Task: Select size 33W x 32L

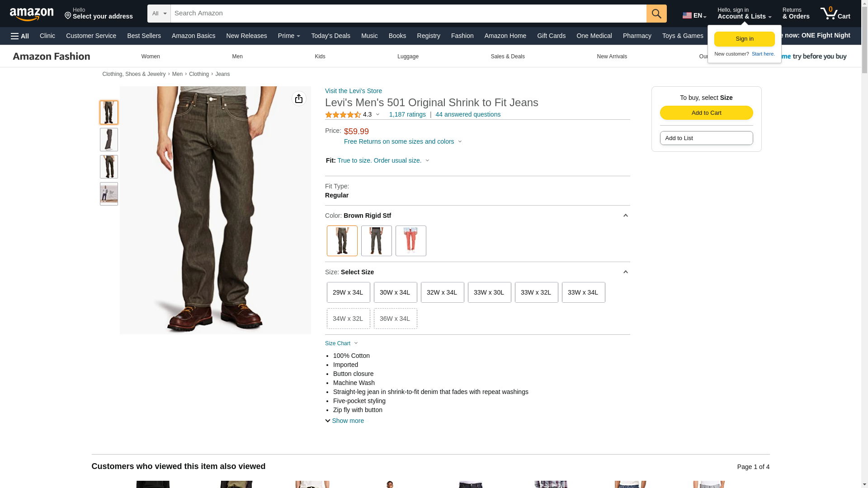Action: pos(536,292)
